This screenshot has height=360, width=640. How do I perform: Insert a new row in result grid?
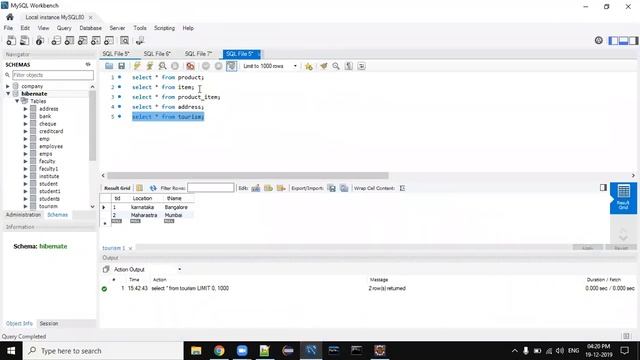point(268,188)
